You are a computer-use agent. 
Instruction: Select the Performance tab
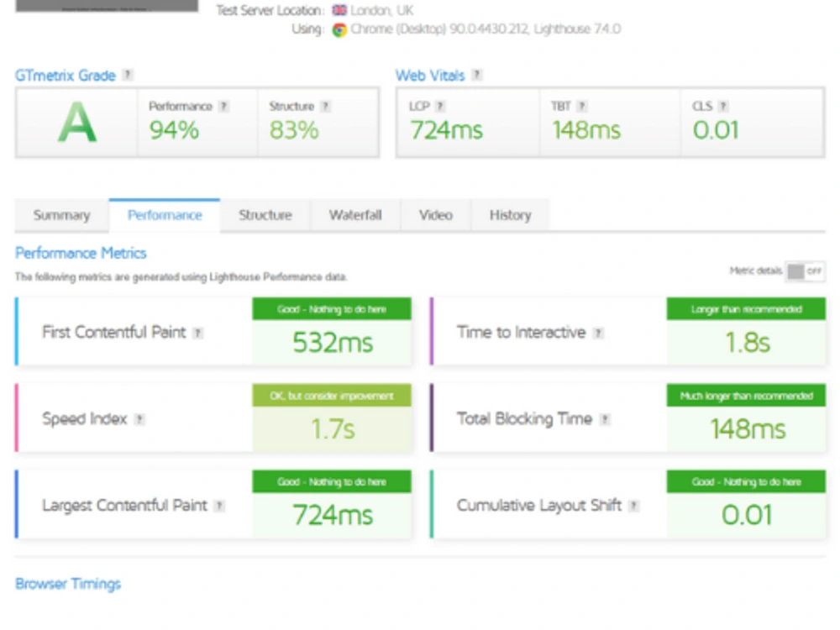coord(165,215)
